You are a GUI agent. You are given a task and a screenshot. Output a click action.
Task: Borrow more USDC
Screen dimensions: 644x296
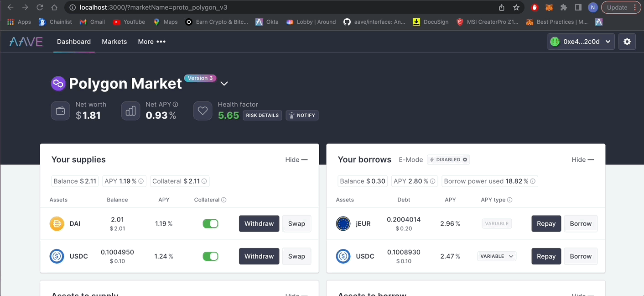click(x=581, y=256)
